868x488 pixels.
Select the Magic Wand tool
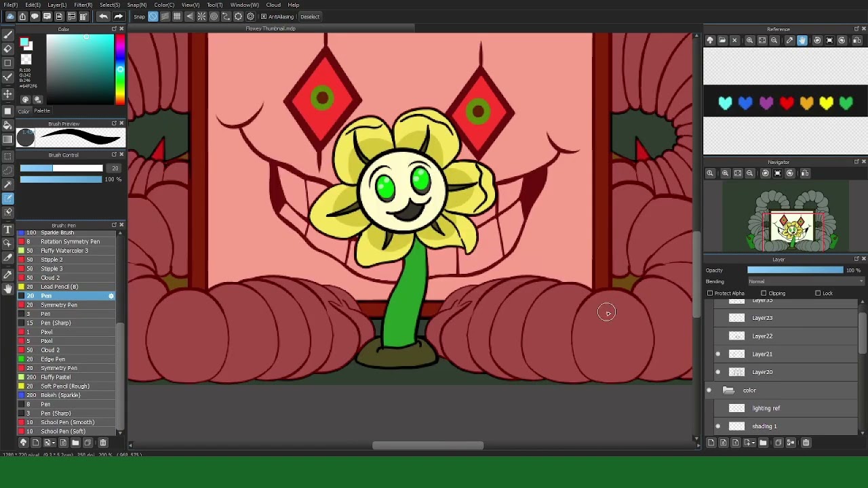coord(8,184)
